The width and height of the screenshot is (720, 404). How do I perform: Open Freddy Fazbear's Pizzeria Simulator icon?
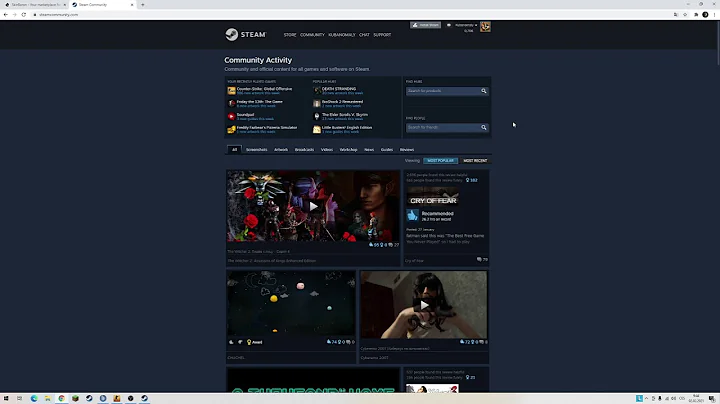231,129
